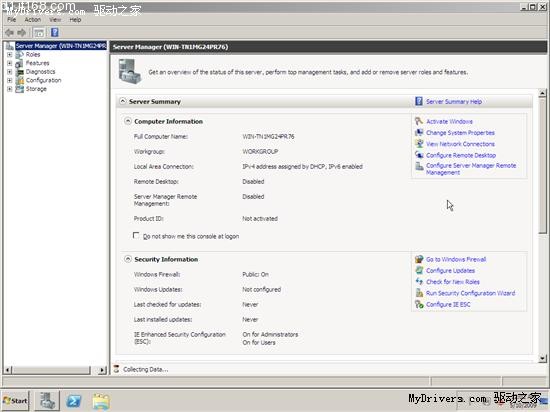
Task: Select the Configuration tree item label
Action: click(43, 80)
